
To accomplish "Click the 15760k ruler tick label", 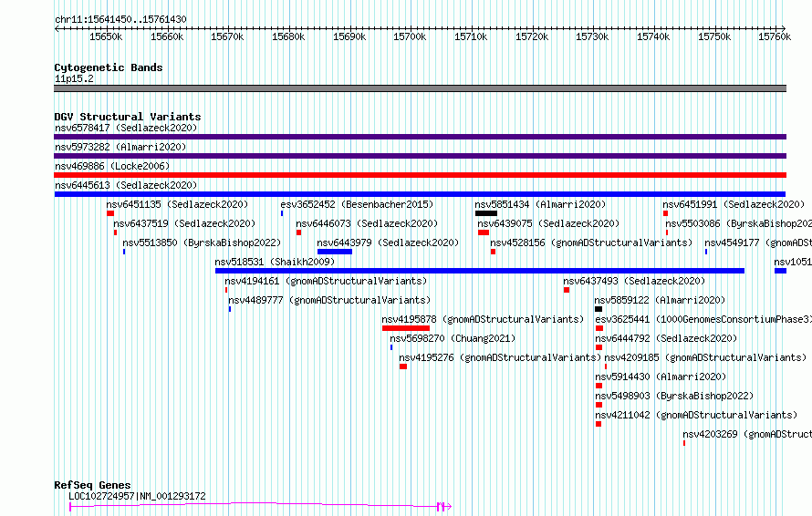I will 775,36.
